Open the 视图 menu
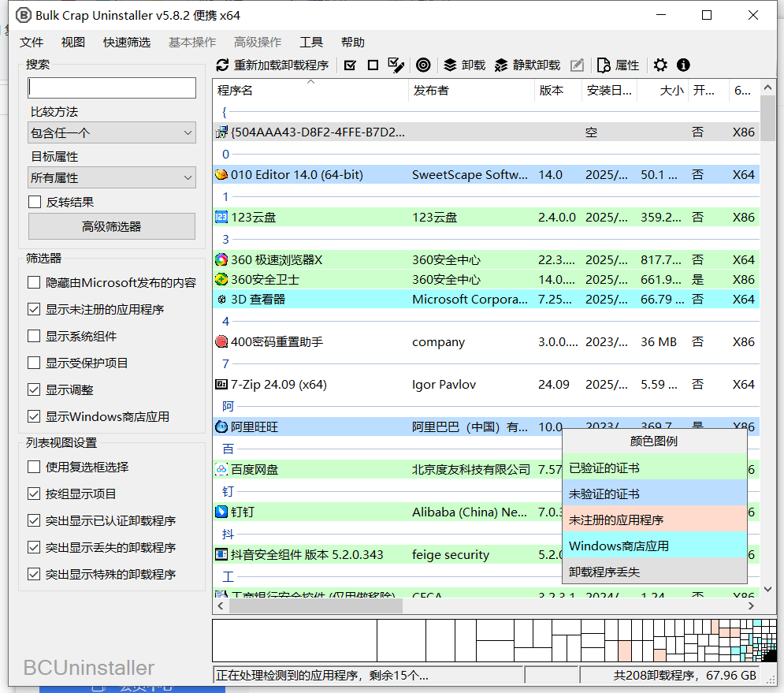 pyautogui.click(x=73, y=43)
